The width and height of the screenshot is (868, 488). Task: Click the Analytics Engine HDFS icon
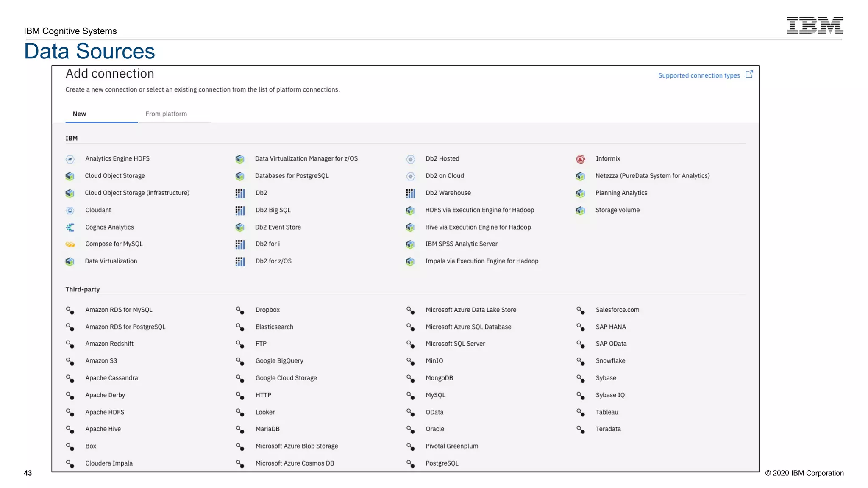click(70, 159)
